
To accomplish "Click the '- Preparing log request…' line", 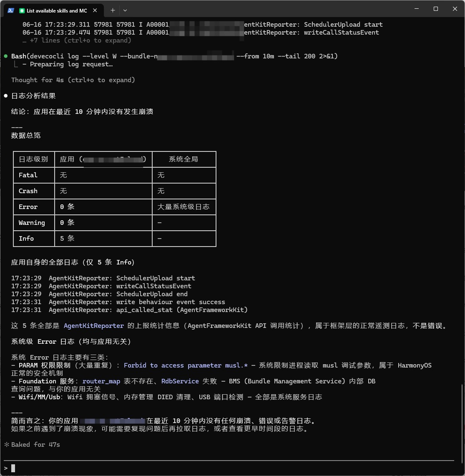I will pos(68,64).
